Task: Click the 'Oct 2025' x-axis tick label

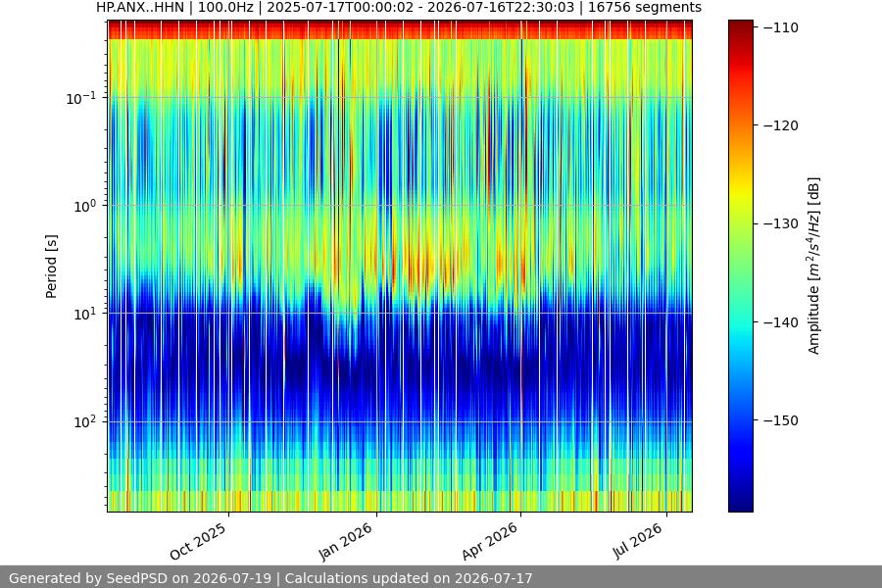Action: click(x=198, y=541)
